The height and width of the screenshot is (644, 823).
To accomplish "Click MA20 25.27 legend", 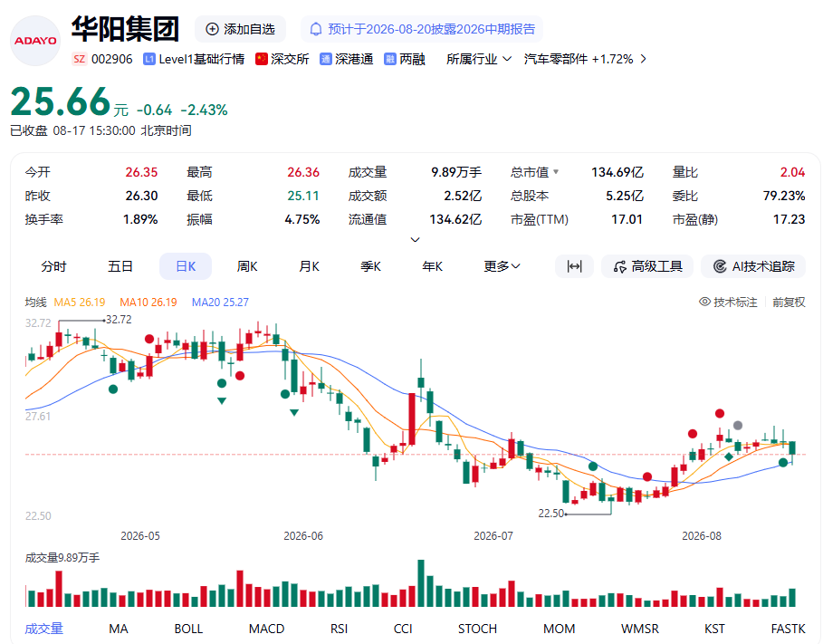I will tap(220, 302).
